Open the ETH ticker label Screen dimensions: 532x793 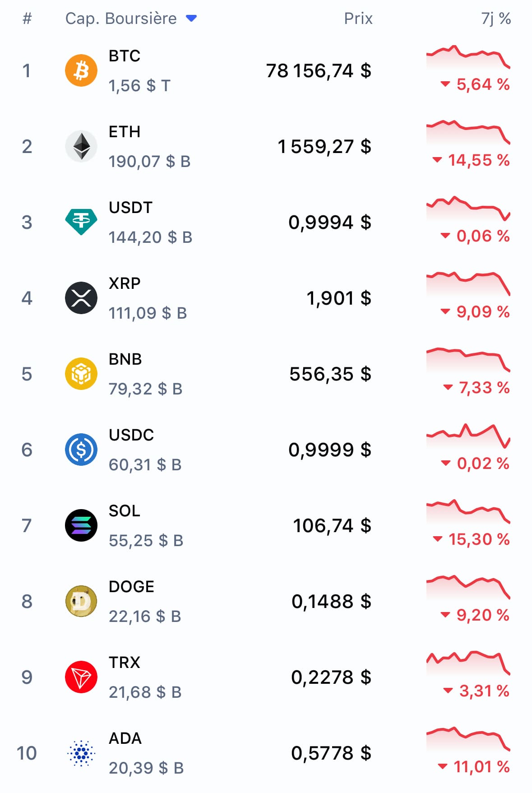coord(125,132)
